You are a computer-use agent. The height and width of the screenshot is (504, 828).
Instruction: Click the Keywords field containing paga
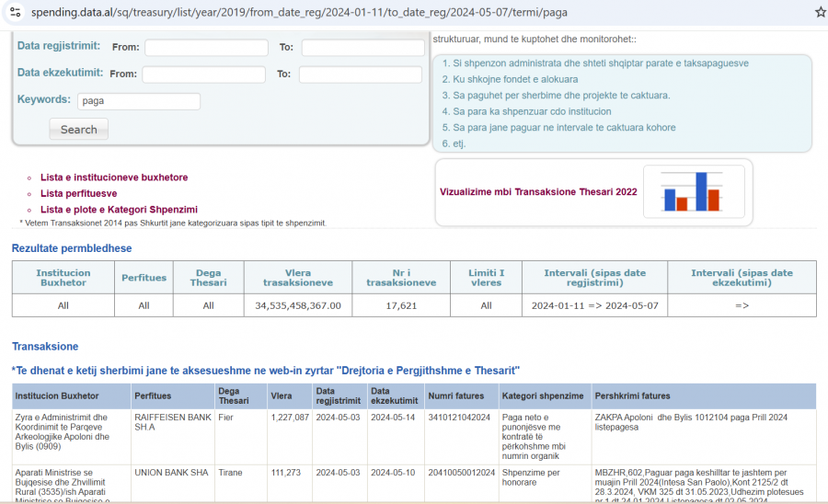139,101
